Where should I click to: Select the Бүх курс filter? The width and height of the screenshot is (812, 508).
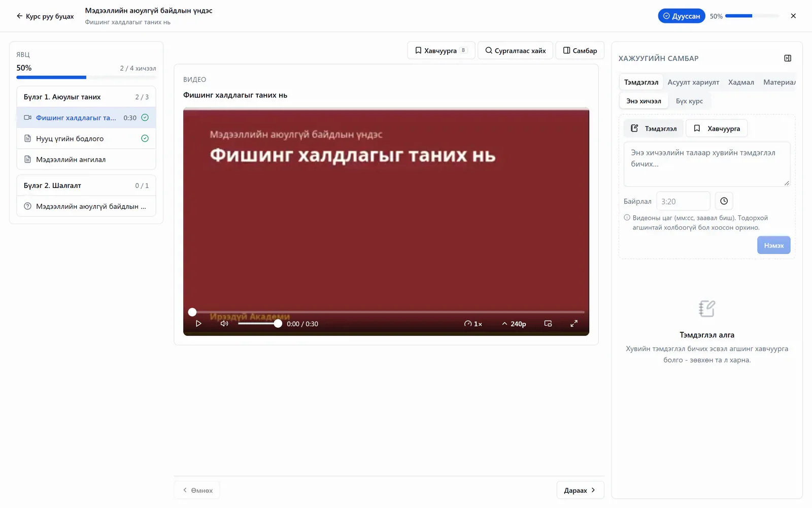click(689, 101)
